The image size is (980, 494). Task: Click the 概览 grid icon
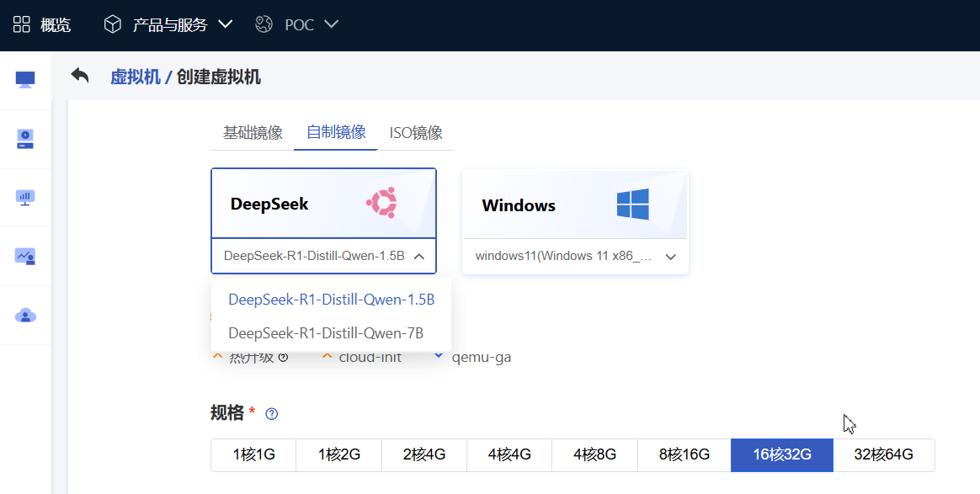(22, 24)
